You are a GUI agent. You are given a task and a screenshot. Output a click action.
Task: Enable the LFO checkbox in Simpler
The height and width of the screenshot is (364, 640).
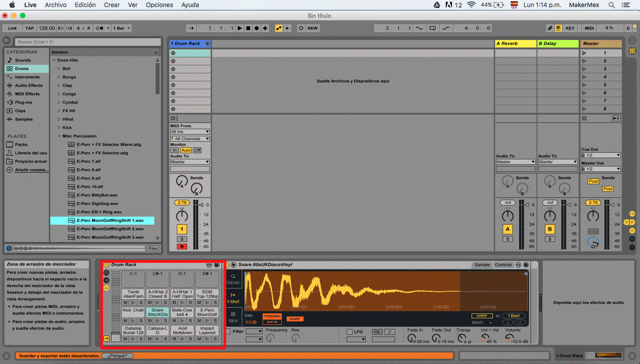pos(349,332)
